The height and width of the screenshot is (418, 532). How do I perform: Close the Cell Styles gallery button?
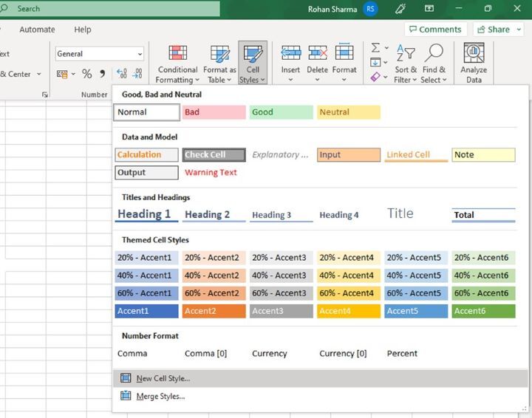pos(253,64)
